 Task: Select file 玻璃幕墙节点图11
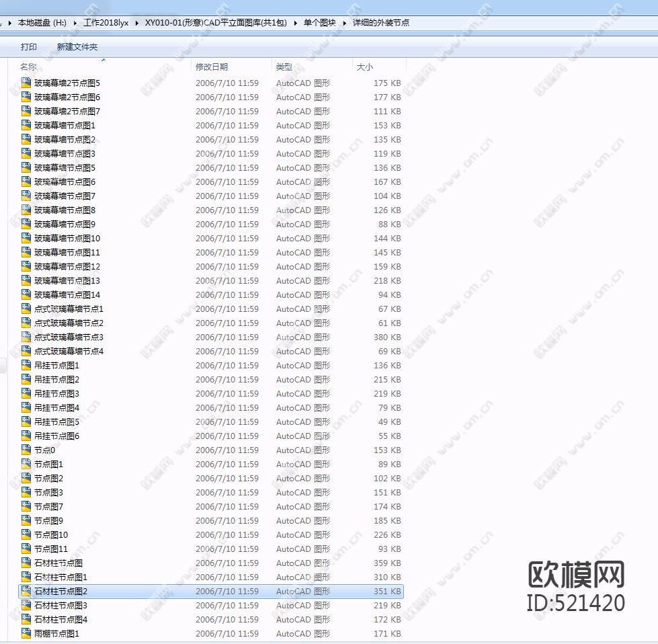[67, 252]
